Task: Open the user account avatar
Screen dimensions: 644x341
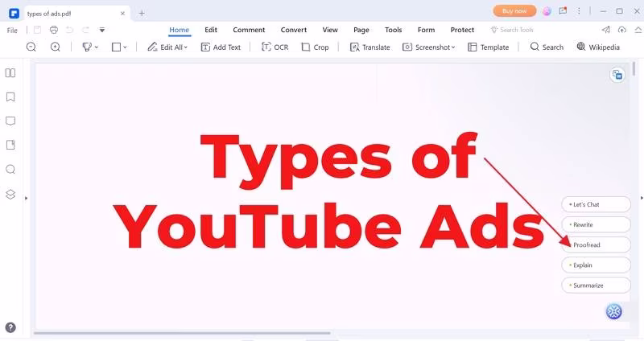Action: point(547,11)
